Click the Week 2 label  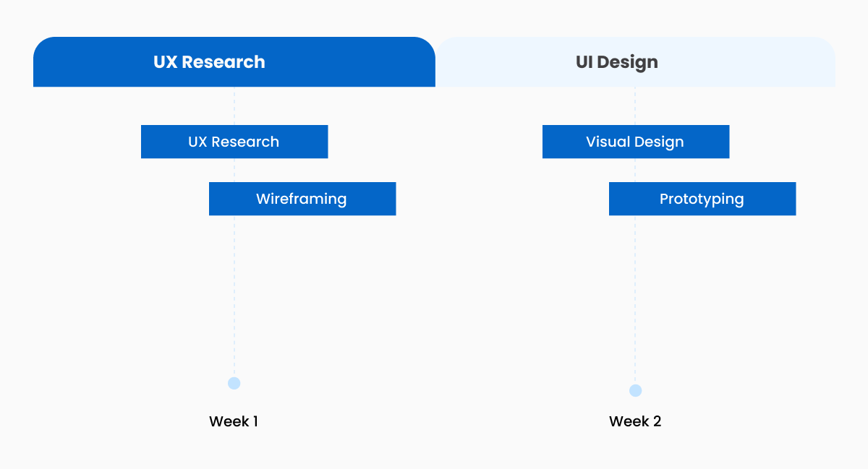pos(635,421)
